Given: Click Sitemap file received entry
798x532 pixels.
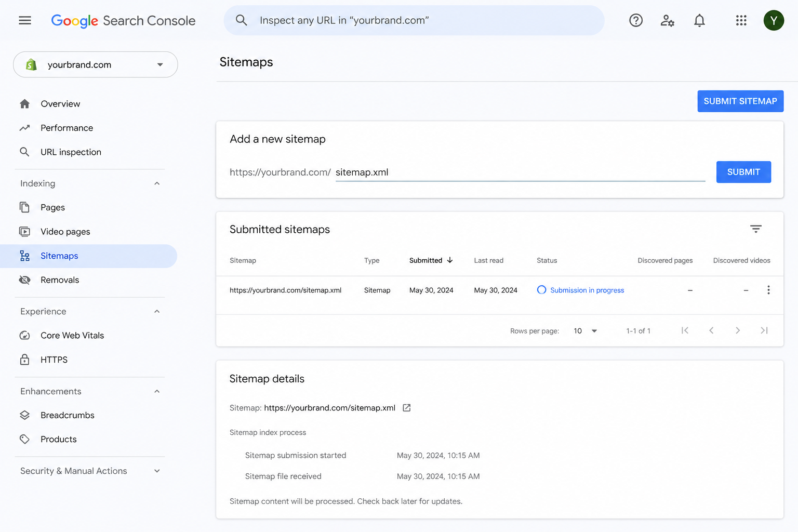Looking at the screenshot, I should pos(283,476).
